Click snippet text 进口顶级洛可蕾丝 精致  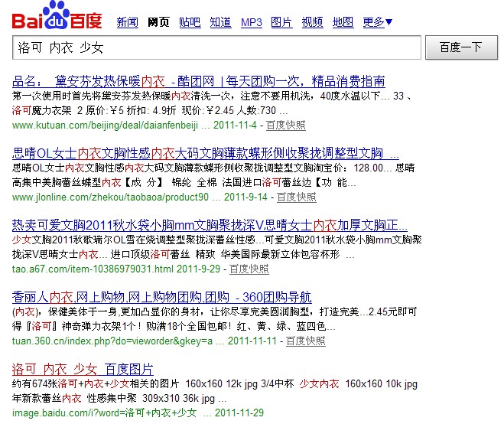tap(163, 254)
